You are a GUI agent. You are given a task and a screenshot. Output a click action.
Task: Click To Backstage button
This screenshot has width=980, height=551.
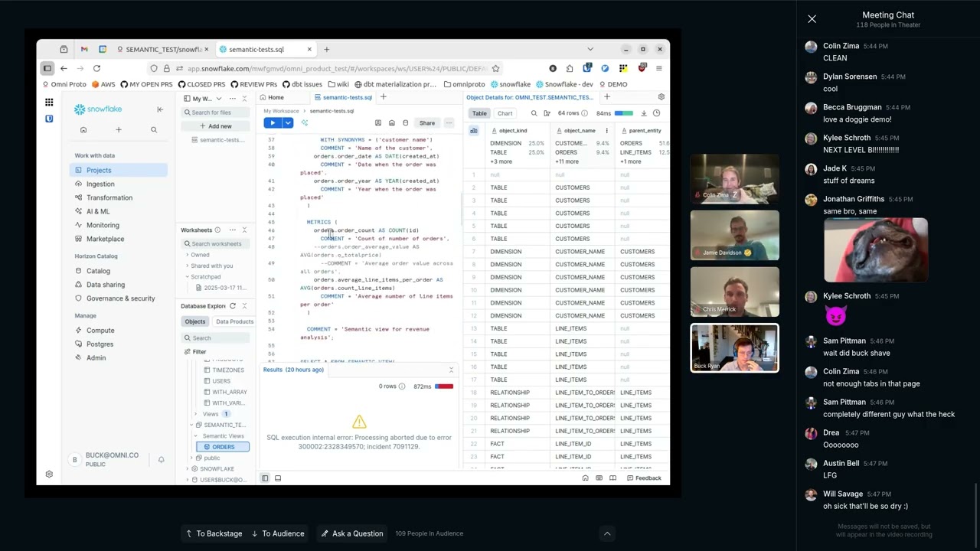(x=214, y=533)
